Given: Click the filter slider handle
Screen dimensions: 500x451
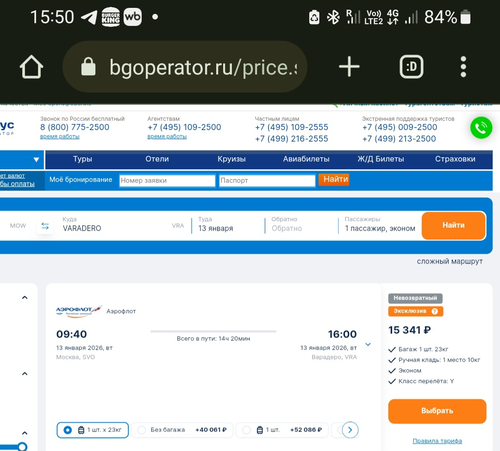Looking at the screenshot, I should click(22, 446).
